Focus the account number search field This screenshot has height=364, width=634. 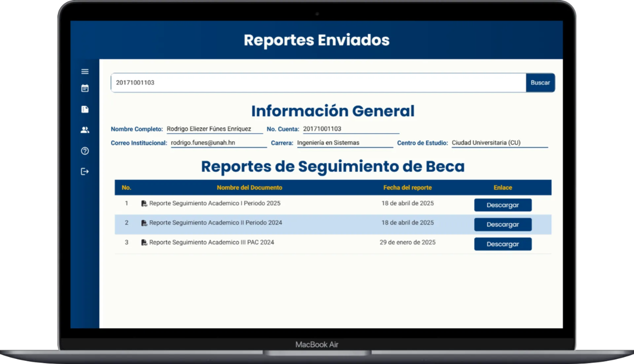tap(318, 83)
